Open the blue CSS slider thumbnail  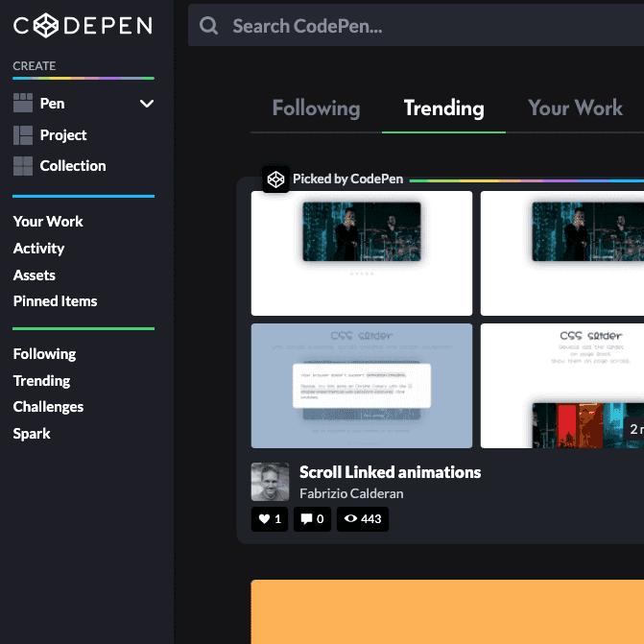[x=362, y=386]
